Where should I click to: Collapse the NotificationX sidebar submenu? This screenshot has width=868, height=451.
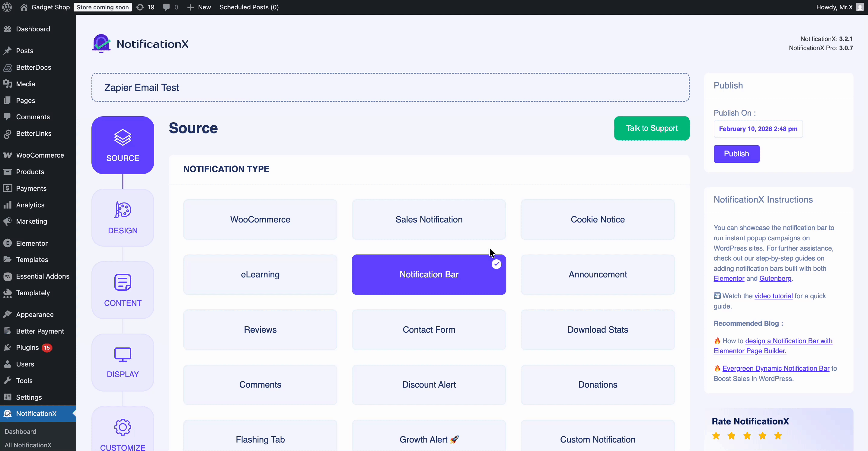(x=75, y=414)
